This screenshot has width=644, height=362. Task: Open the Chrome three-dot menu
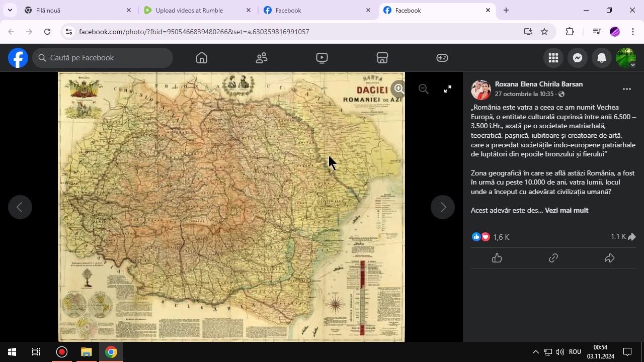click(632, 32)
